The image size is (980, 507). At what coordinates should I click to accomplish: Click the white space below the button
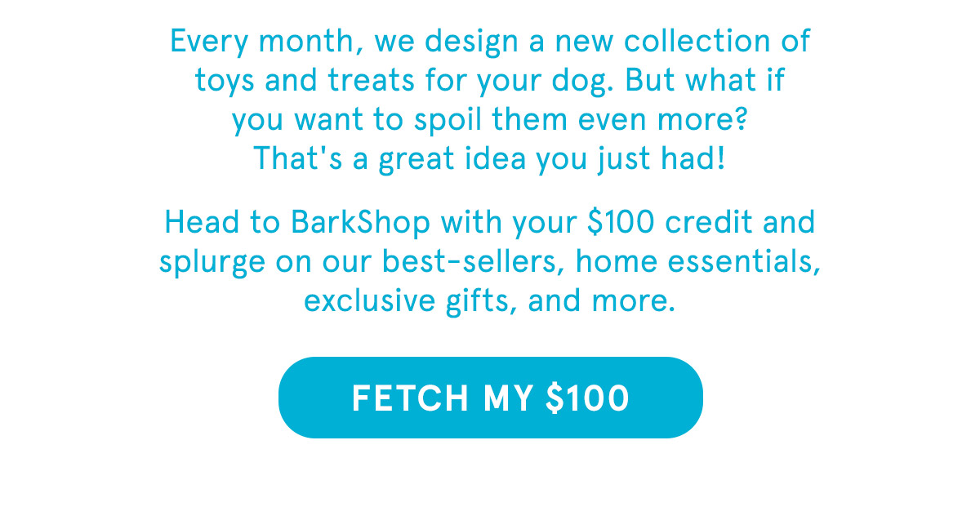point(490,474)
